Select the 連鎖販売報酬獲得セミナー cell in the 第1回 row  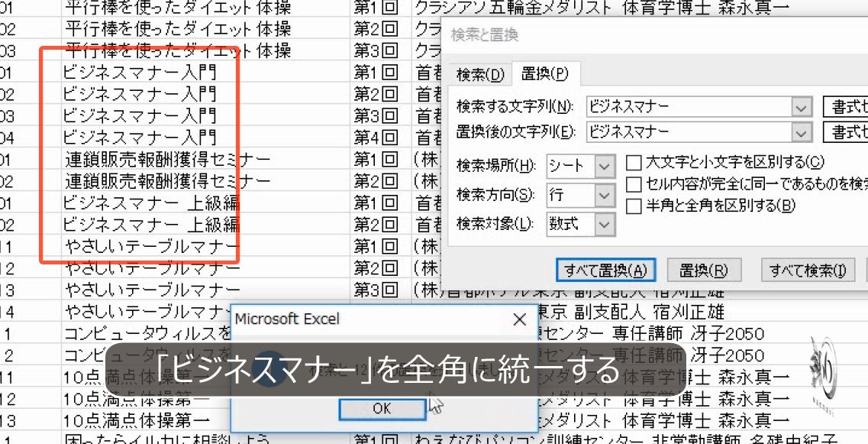205,160
